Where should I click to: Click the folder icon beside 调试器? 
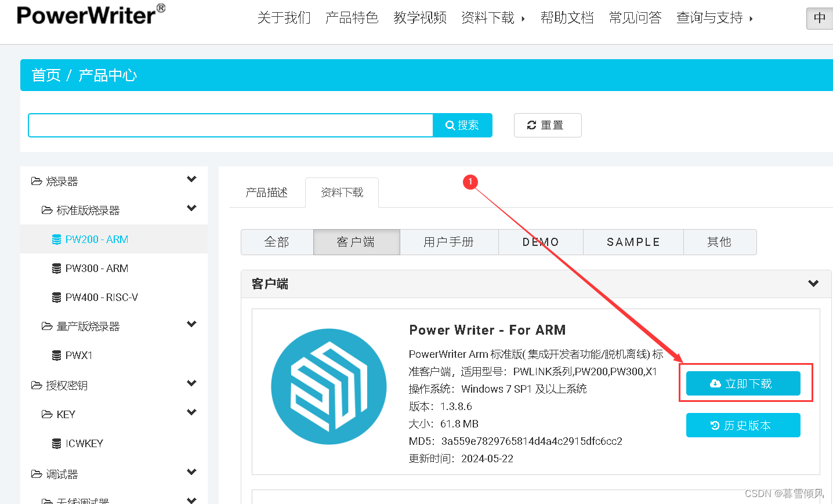[37, 474]
